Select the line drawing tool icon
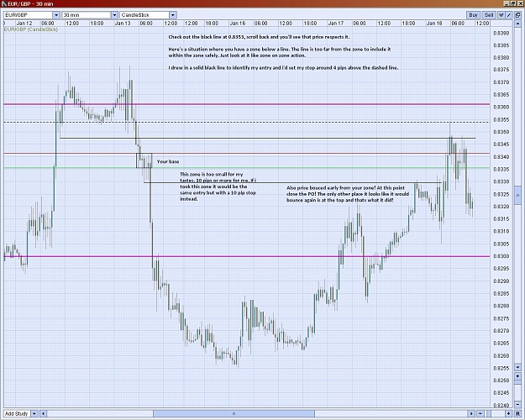The height and width of the screenshot is (420, 525). pos(509,15)
